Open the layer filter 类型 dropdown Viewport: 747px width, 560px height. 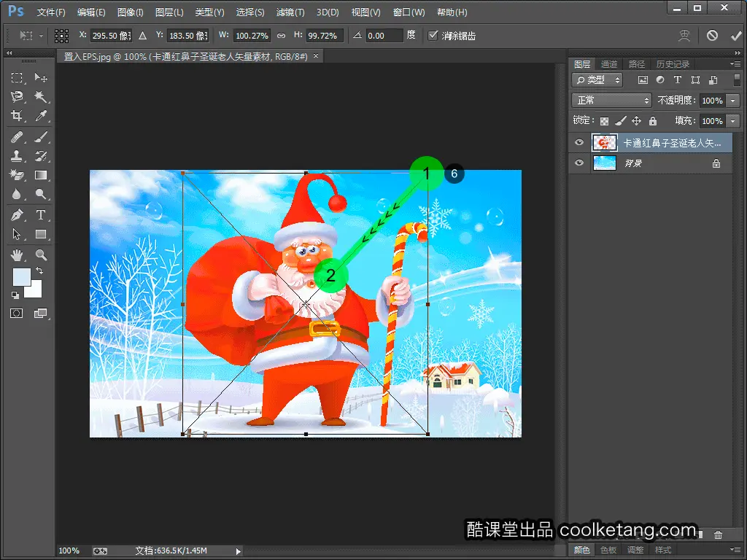click(597, 80)
